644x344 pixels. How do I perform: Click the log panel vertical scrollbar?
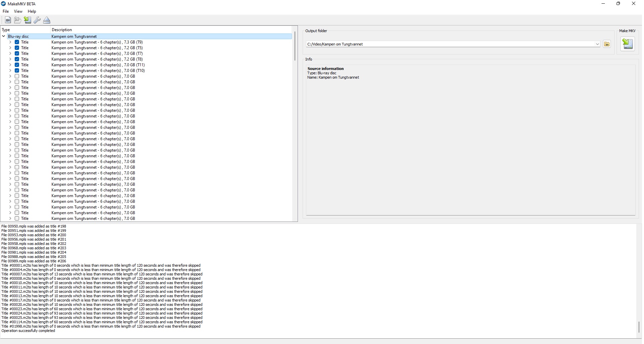click(639, 327)
